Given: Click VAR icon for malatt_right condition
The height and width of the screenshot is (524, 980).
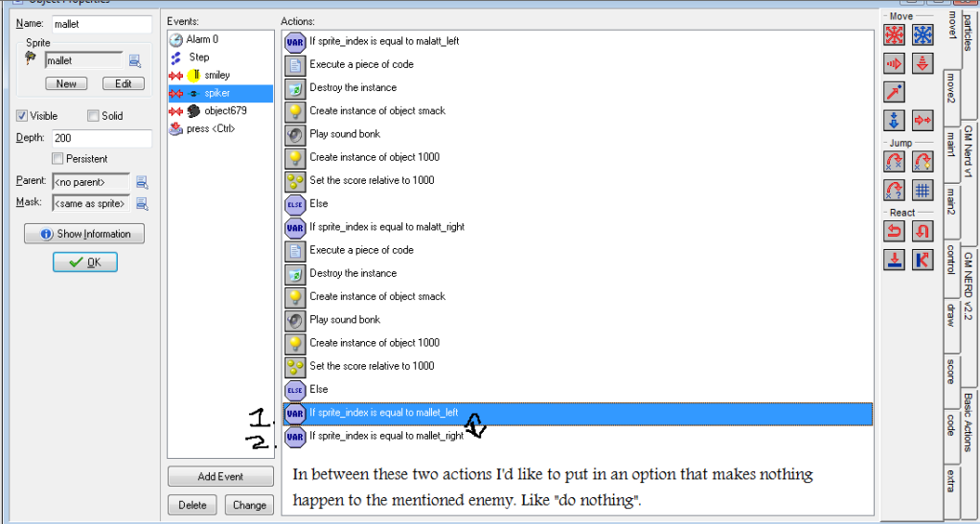Looking at the screenshot, I should (295, 228).
